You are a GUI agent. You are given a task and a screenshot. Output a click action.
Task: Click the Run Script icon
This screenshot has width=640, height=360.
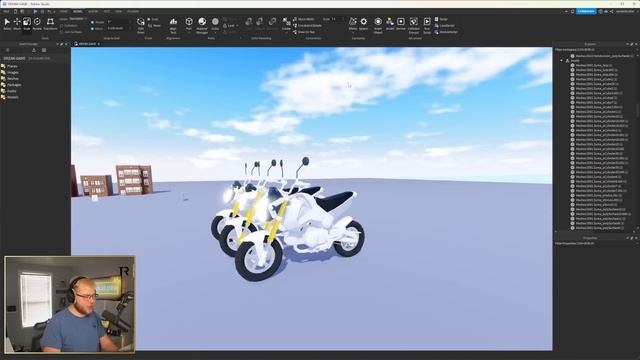(427, 24)
